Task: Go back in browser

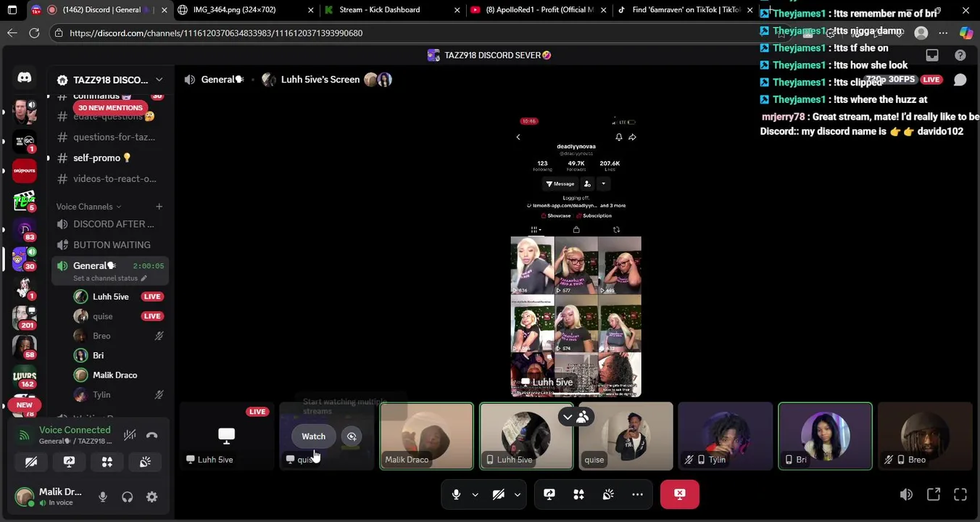Action: click(12, 33)
